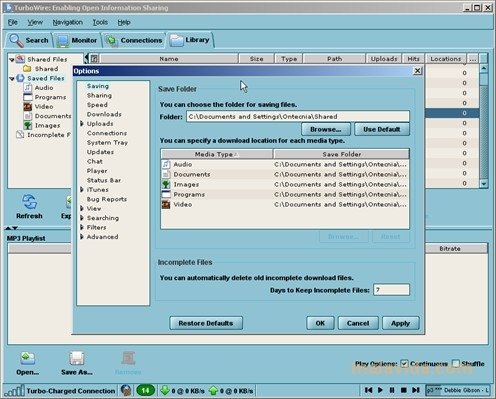Click the Images media type icon in table

coord(166,184)
